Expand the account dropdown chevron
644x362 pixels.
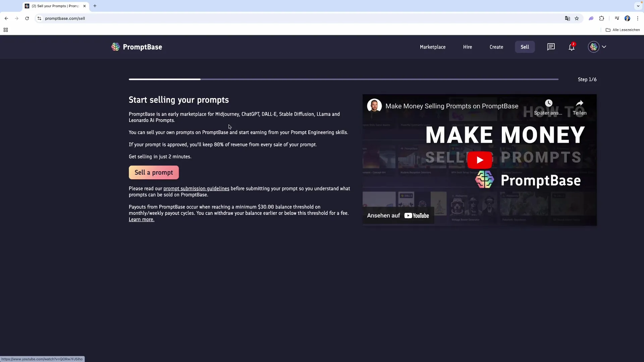click(604, 47)
